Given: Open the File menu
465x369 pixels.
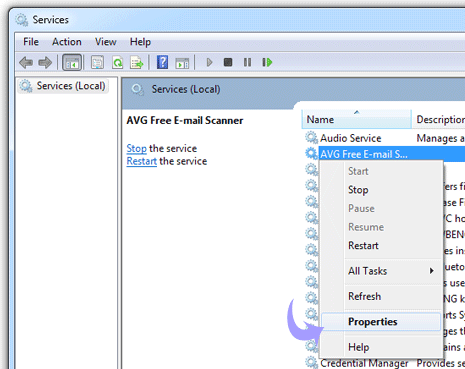Looking at the screenshot, I should pos(31,42).
